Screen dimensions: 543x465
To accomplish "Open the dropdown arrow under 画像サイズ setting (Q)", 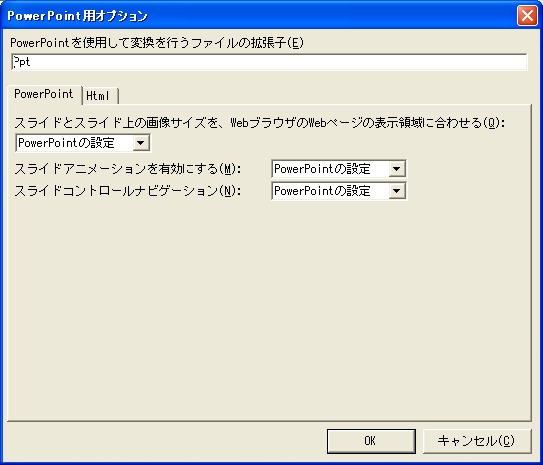I will (x=141, y=143).
